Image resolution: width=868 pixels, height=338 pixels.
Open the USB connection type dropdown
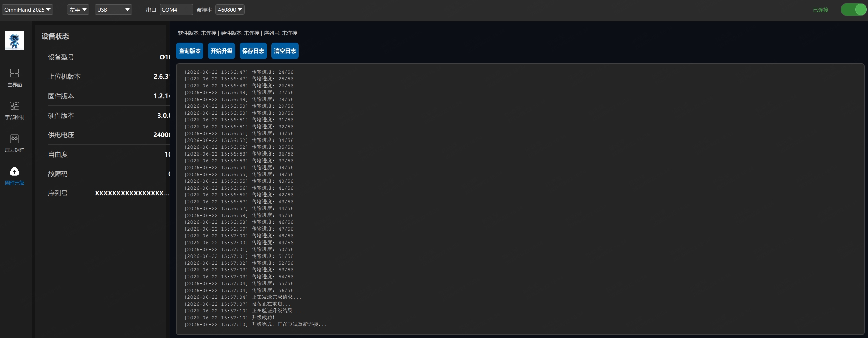pyautogui.click(x=113, y=10)
